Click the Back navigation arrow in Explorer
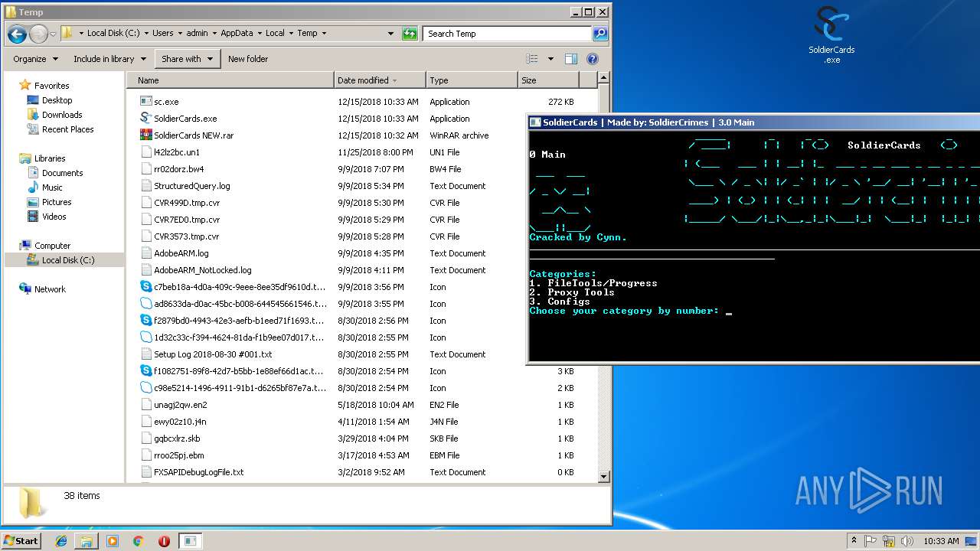980x551 pixels. click(x=17, y=34)
